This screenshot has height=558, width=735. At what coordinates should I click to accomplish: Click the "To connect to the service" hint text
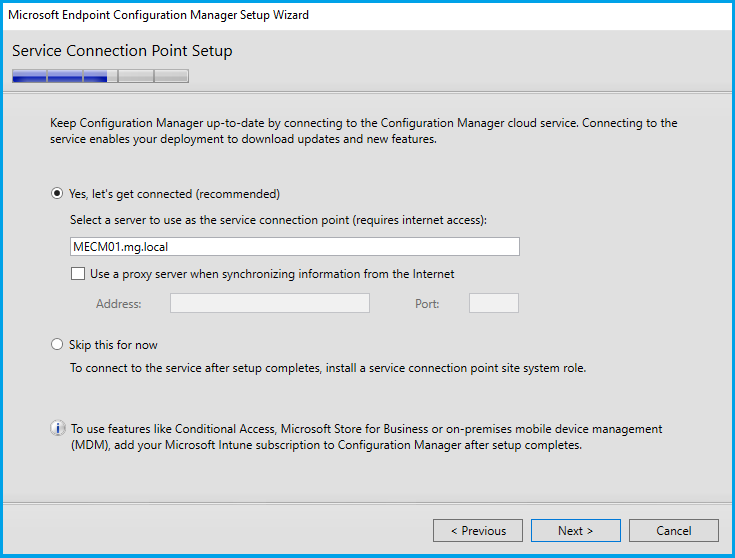[327, 368]
